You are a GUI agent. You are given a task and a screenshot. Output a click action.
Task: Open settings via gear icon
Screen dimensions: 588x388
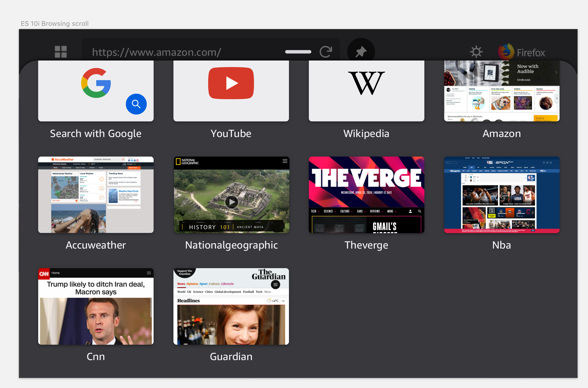pyautogui.click(x=476, y=52)
